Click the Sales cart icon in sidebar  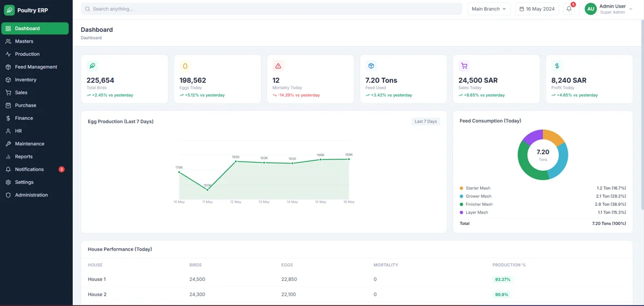(x=8, y=93)
